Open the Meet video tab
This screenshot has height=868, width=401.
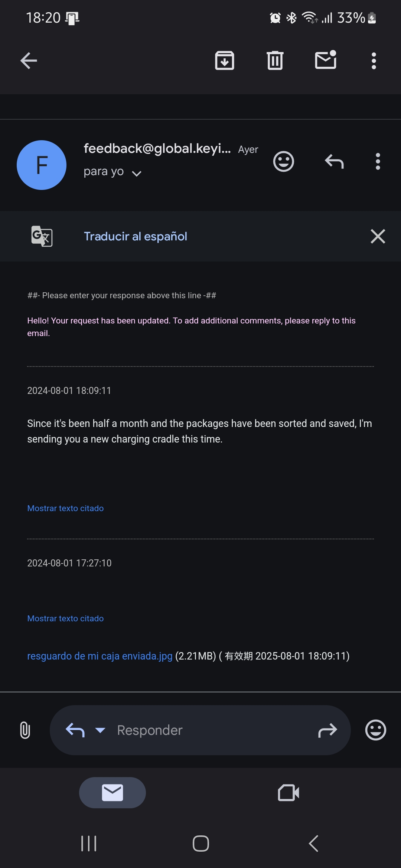tap(288, 792)
